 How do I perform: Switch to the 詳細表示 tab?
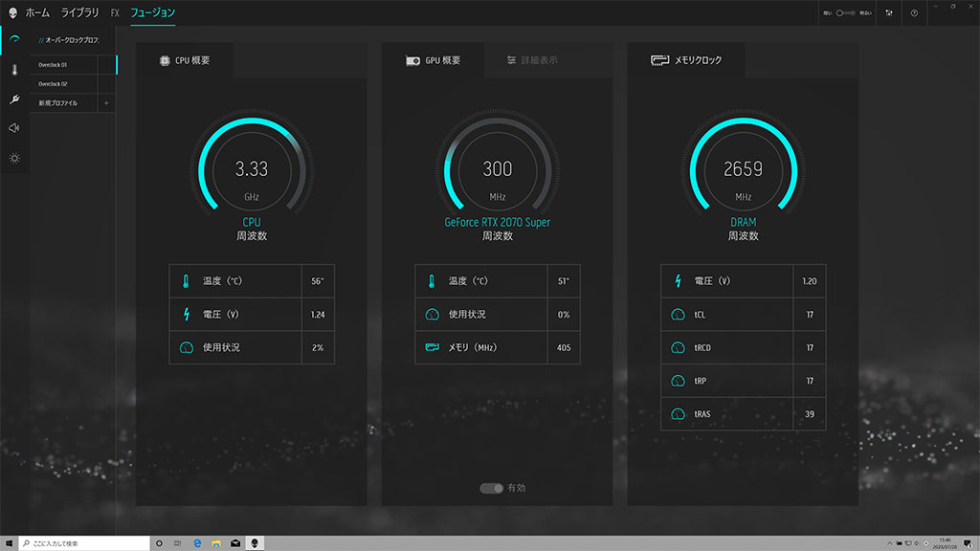click(532, 60)
